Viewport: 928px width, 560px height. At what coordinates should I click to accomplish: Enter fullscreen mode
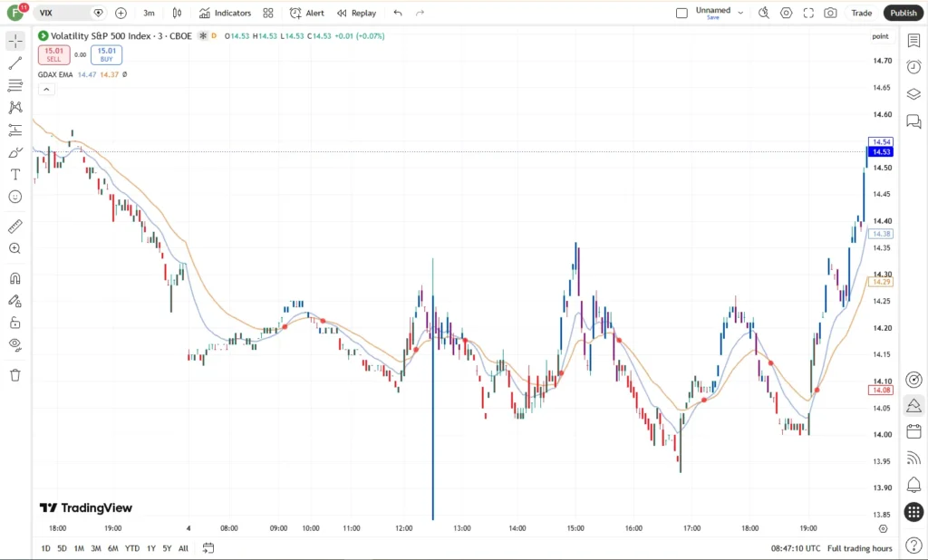pyautogui.click(x=808, y=13)
